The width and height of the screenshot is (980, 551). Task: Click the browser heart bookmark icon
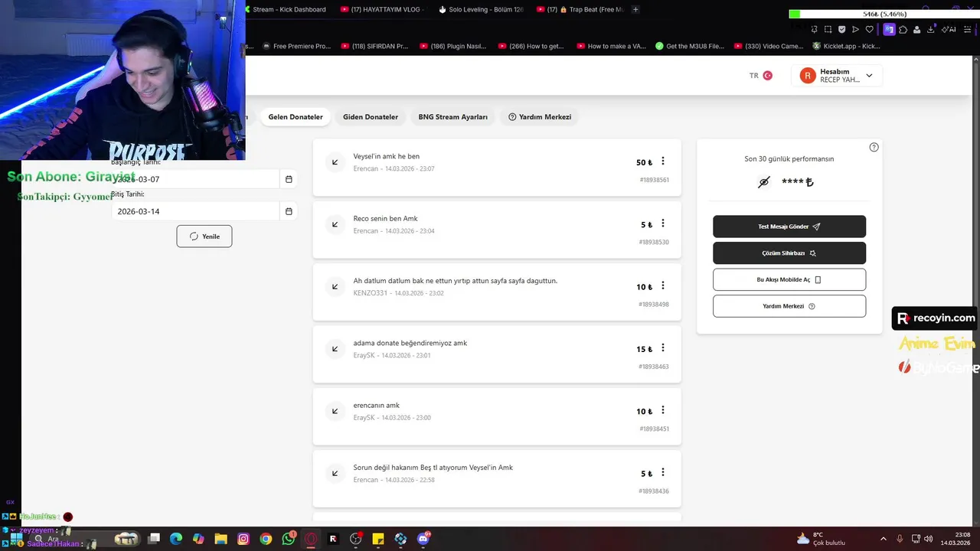[x=869, y=29]
